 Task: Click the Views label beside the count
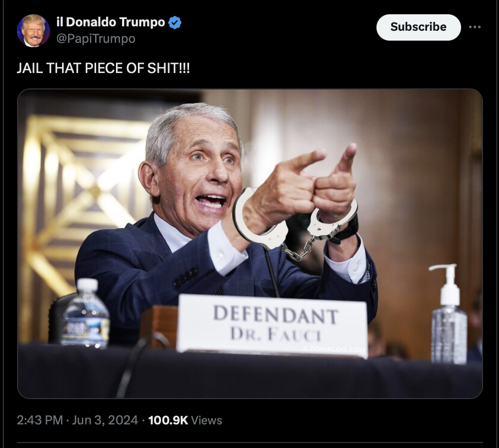point(207,420)
